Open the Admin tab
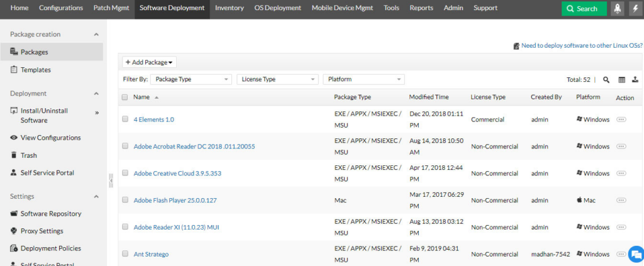This screenshot has width=644, height=266. coord(453,8)
